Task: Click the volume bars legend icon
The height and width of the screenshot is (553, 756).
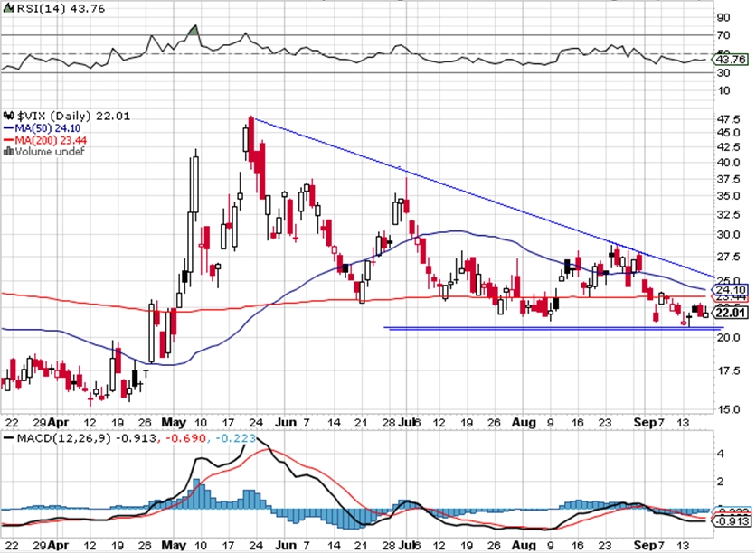Action: click(8, 151)
